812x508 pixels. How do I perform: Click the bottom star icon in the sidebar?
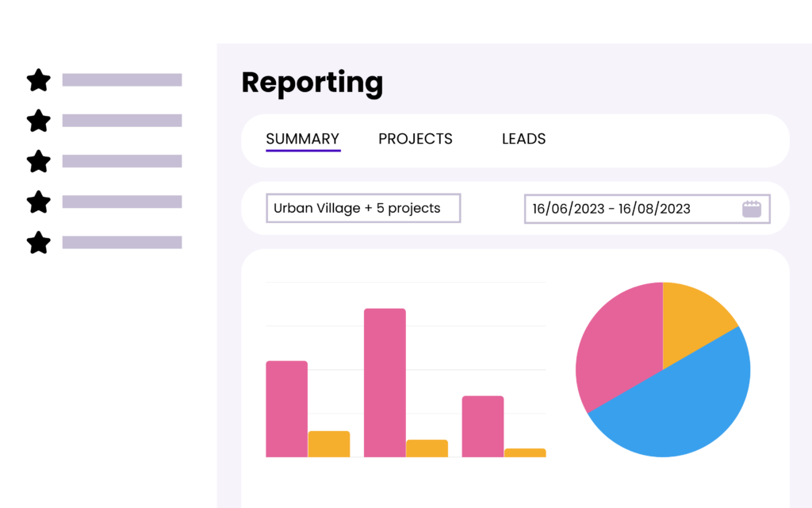click(x=38, y=242)
